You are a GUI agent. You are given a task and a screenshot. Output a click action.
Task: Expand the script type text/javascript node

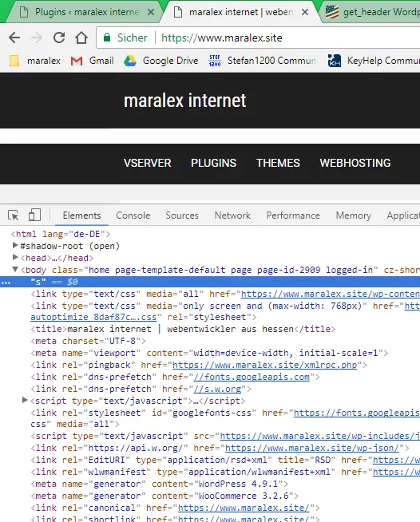(x=25, y=400)
